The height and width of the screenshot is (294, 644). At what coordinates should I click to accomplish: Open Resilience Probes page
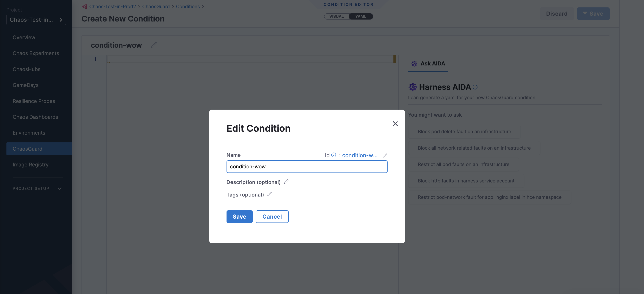[34, 101]
